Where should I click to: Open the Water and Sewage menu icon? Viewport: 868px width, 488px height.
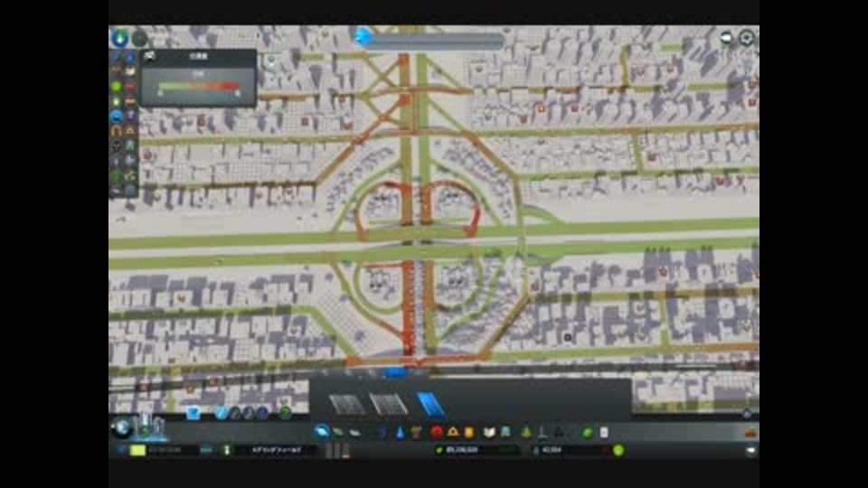(401, 432)
